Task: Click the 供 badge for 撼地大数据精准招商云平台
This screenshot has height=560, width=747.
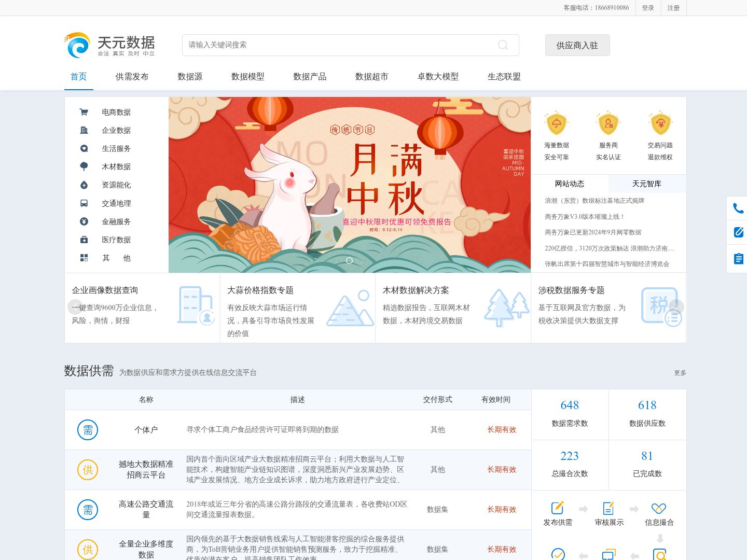Action: click(x=88, y=470)
